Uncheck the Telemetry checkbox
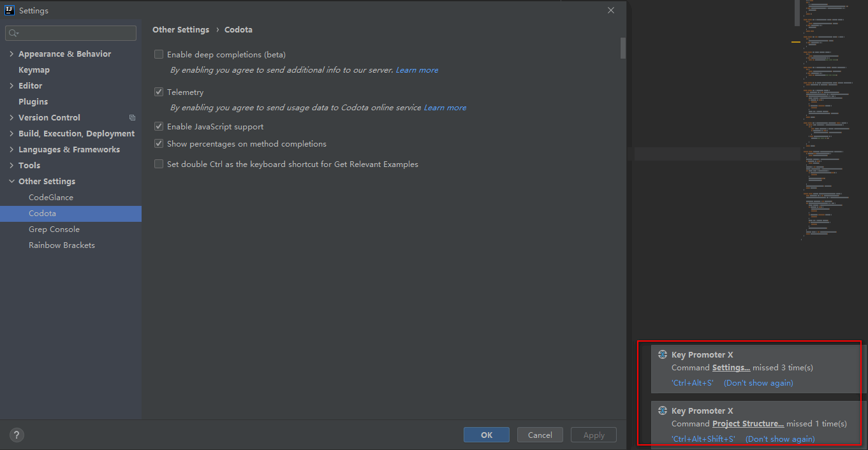The width and height of the screenshot is (868, 450). [x=159, y=92]
